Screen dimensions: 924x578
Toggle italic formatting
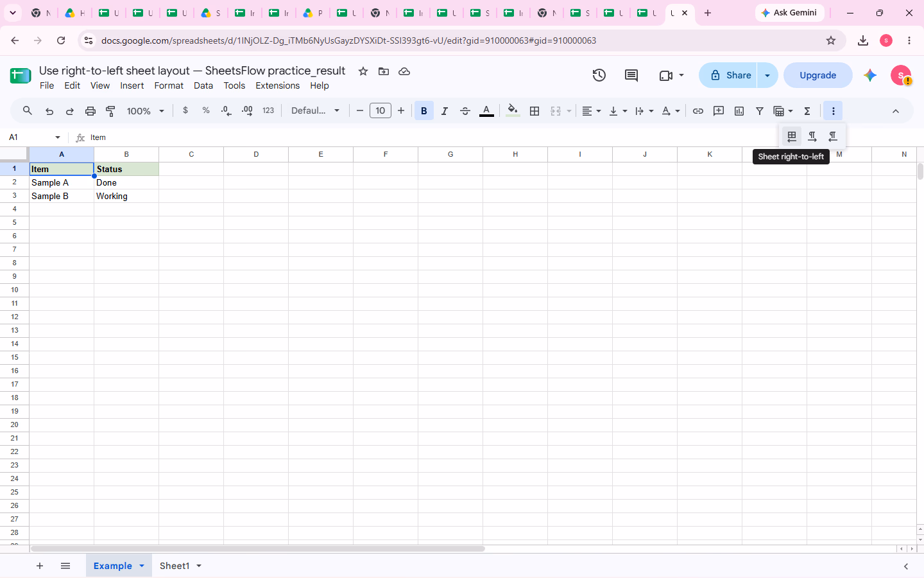tap(445, 111)
